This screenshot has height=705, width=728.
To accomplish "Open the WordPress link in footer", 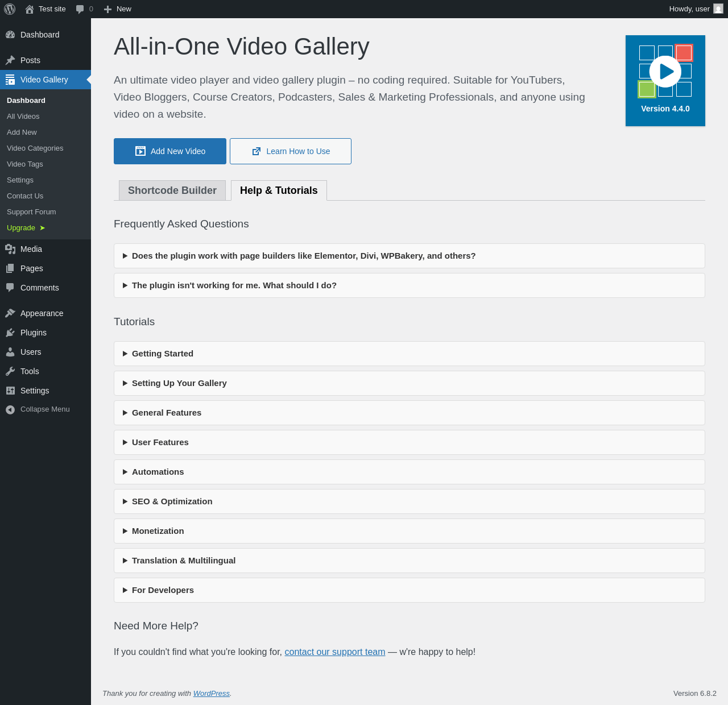I will coord(212,694).
